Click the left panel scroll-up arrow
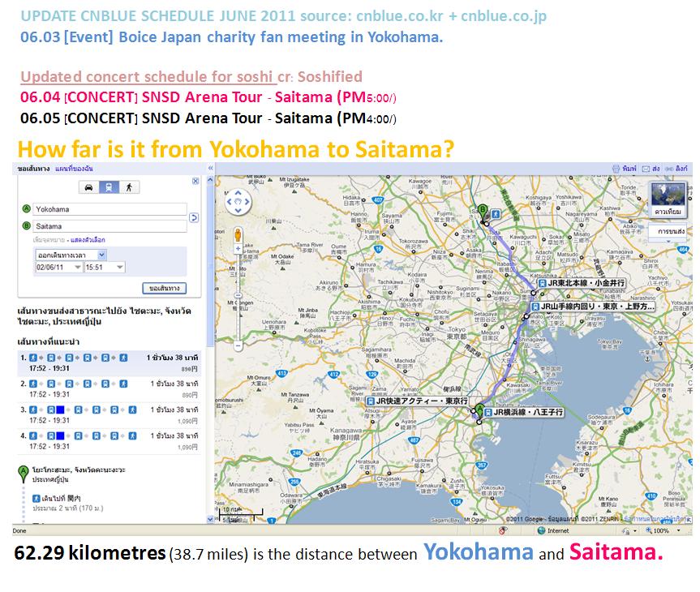Screen dimensions: 700x592 (211, 180)
